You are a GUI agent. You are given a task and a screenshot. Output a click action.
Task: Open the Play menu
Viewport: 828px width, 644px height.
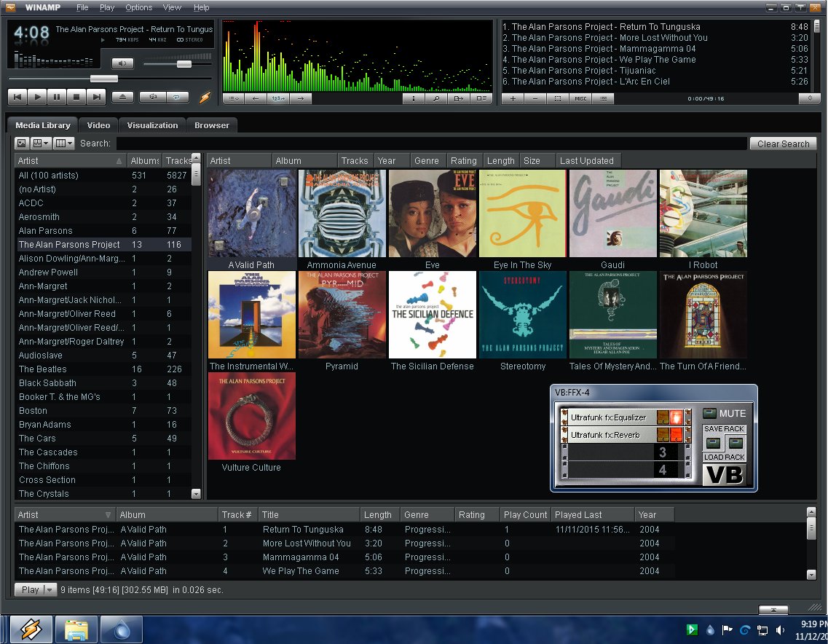(106, 7)
